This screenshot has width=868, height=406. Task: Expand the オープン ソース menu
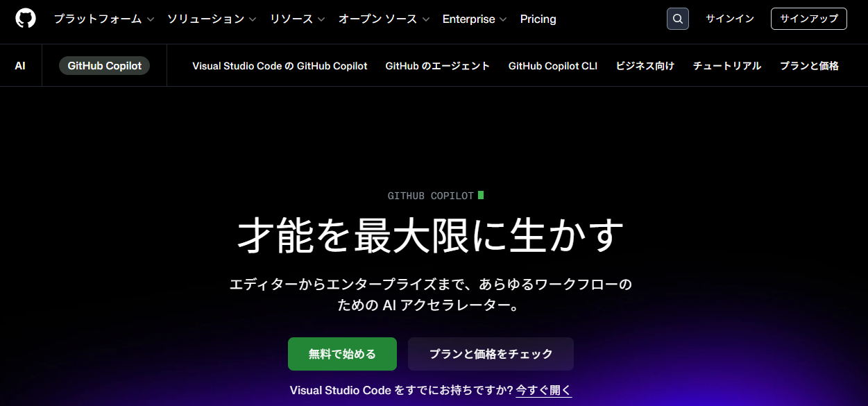click(384, 19)
